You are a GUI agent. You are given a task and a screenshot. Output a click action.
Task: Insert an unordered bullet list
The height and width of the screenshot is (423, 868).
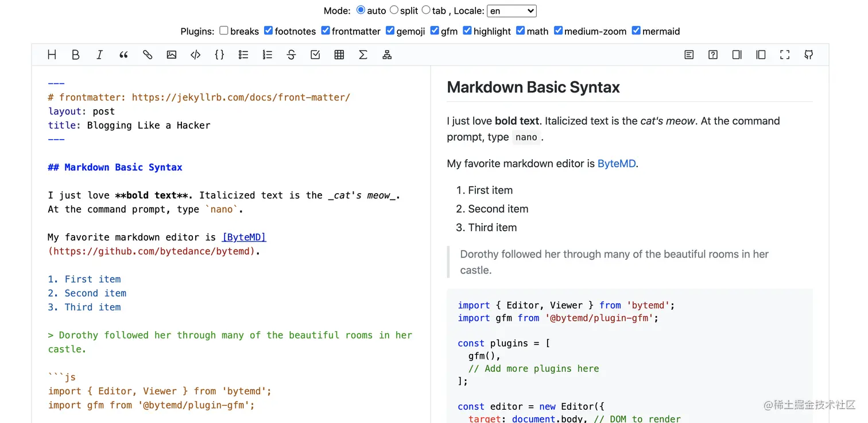pyautogui.click(x=243, y=55)
